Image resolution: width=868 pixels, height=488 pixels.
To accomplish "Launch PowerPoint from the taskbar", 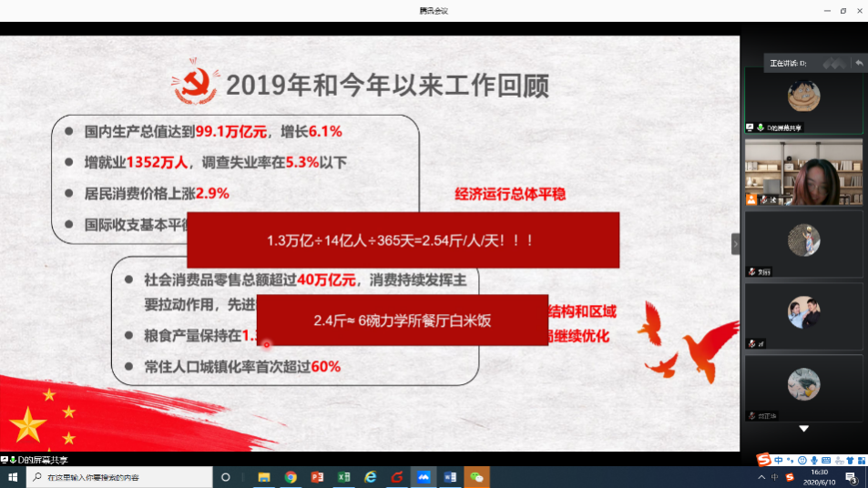I will pos(317,477).
